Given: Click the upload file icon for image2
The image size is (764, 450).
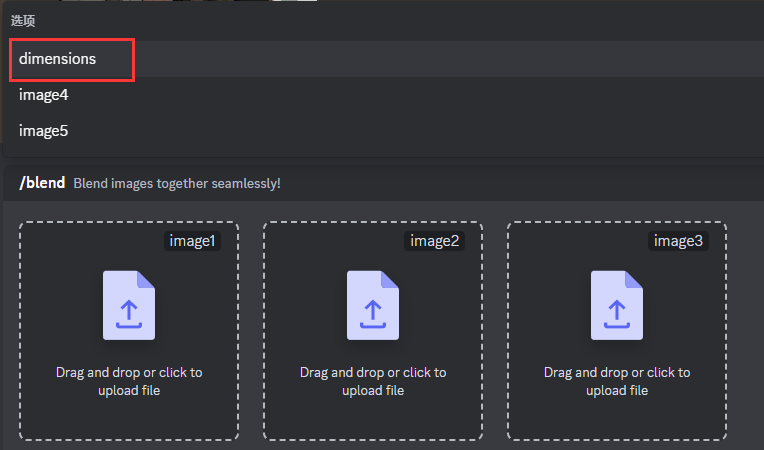Looking at the screenshot, I should click(373, 305).
